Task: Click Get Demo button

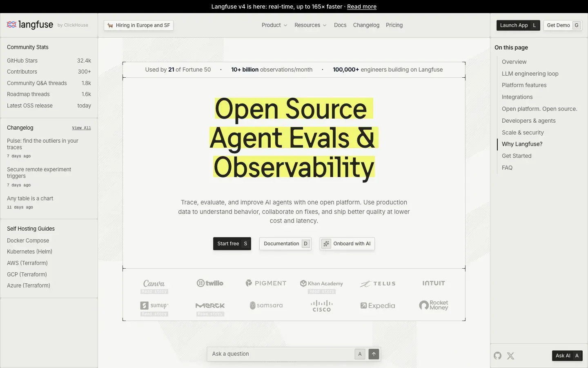Action: 563,25
